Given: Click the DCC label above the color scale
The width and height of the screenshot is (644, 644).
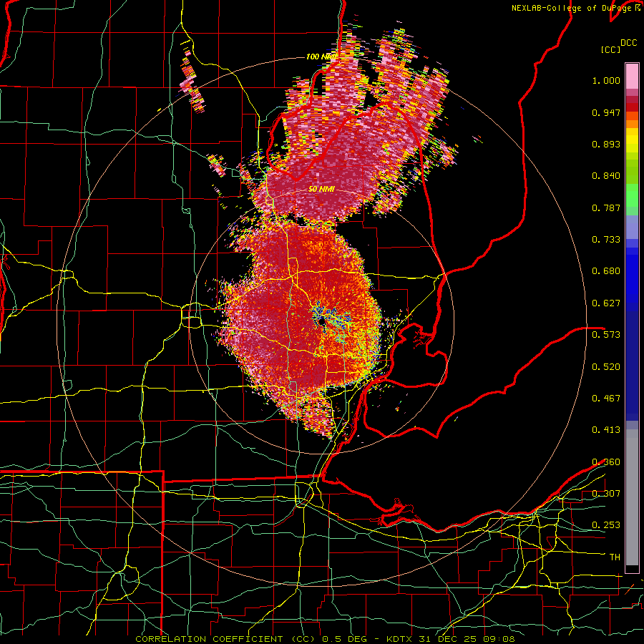Looking at the screenshot, I should pos(628,43).
